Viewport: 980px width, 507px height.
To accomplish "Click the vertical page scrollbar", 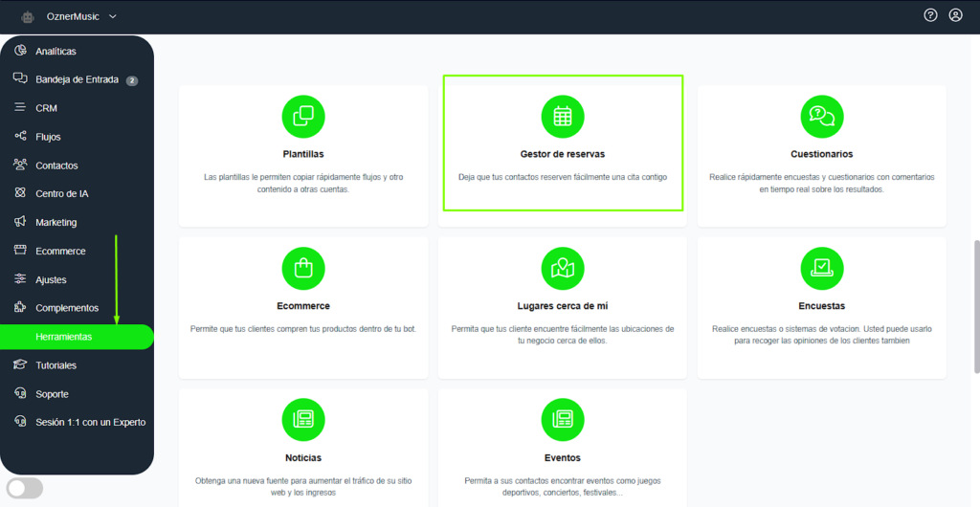I will tap(975, 306).
